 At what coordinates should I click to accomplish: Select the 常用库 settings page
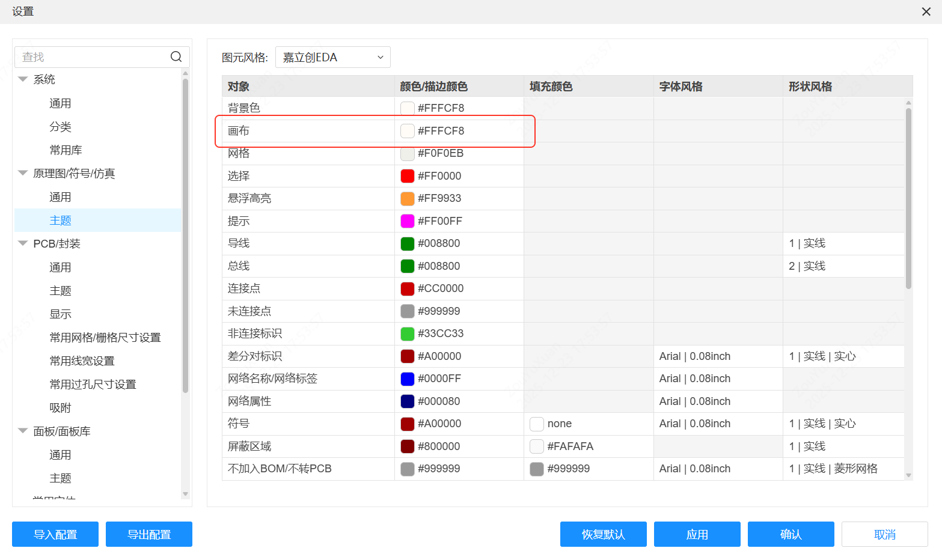pyautogui.click(x=66, y=150)
